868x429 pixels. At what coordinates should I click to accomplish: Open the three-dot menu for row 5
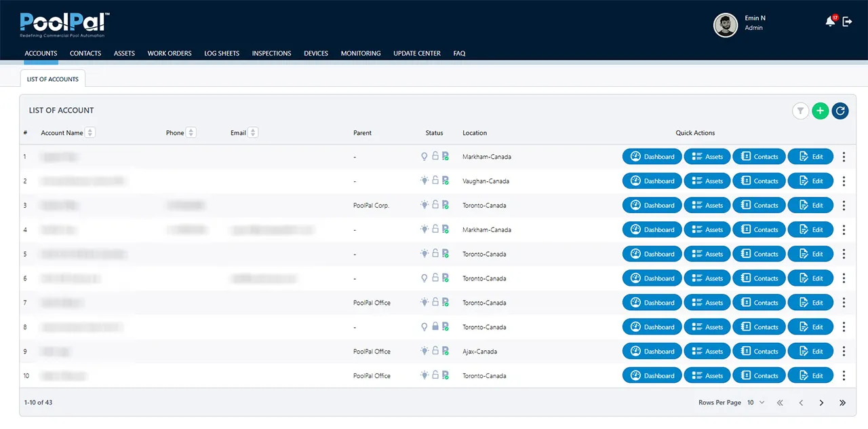pyautogui.click(x=844, y=254)
